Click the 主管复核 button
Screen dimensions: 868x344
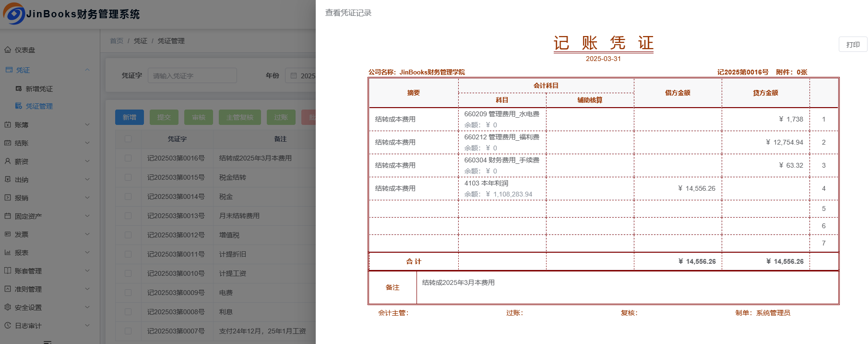(x=240, y=117)
